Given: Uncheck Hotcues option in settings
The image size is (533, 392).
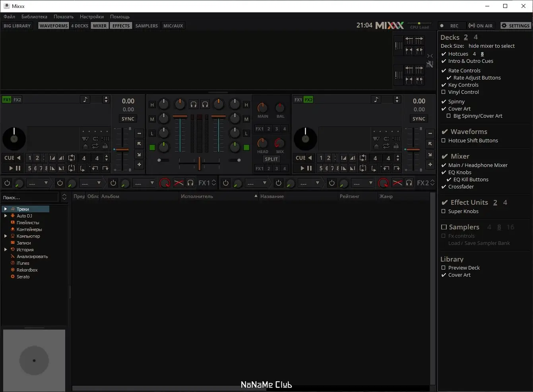Looking at the screenshot, I should tap(444, 54).
